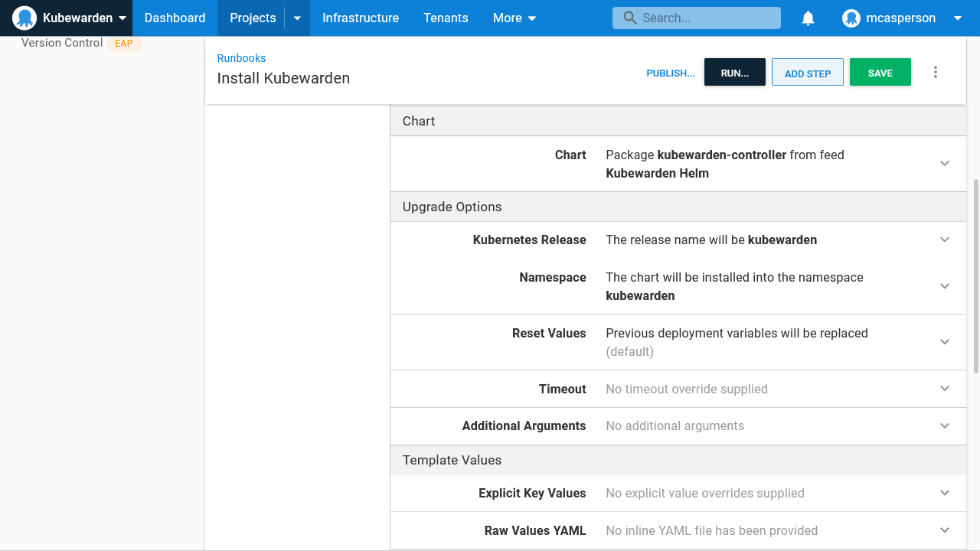Click the magnifier icon in the search box

(629, 18)
